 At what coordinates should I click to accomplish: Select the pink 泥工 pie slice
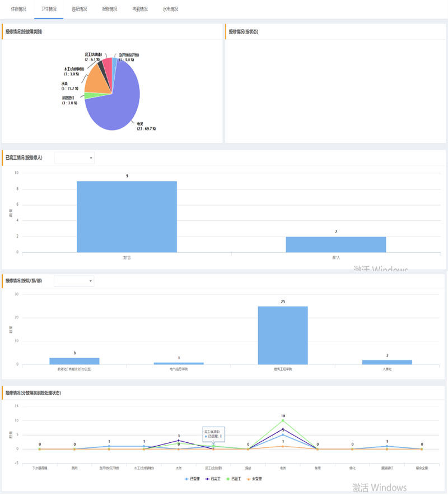pos(108,66)
